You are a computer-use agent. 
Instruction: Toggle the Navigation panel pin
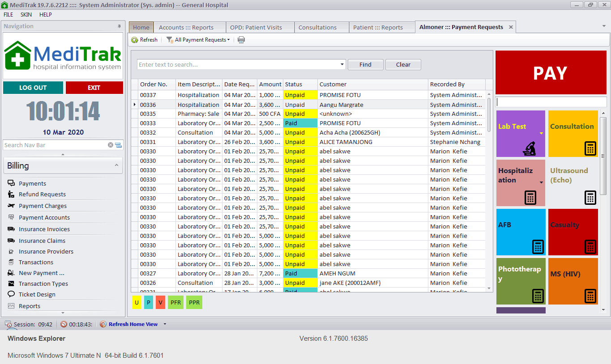click(x=119, y=26)
